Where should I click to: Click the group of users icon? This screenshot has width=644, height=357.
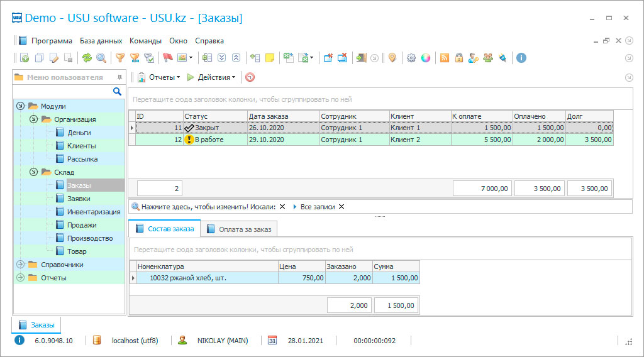[x=488, y=58]
